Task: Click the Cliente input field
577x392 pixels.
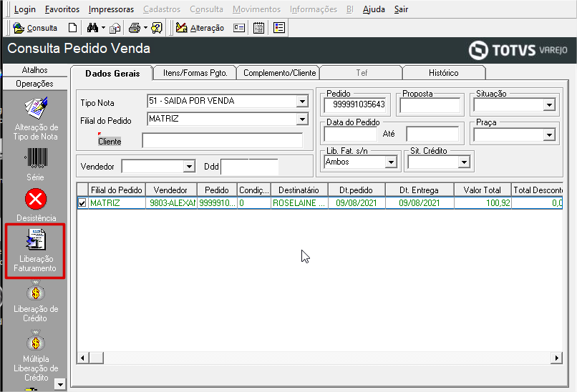Action: coord(223,140)
